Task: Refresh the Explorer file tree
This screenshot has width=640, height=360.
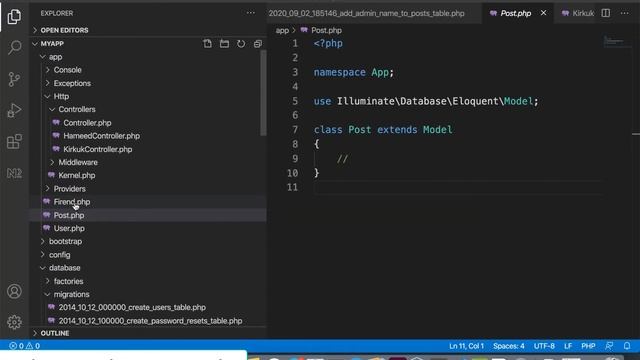Action: 241,44
